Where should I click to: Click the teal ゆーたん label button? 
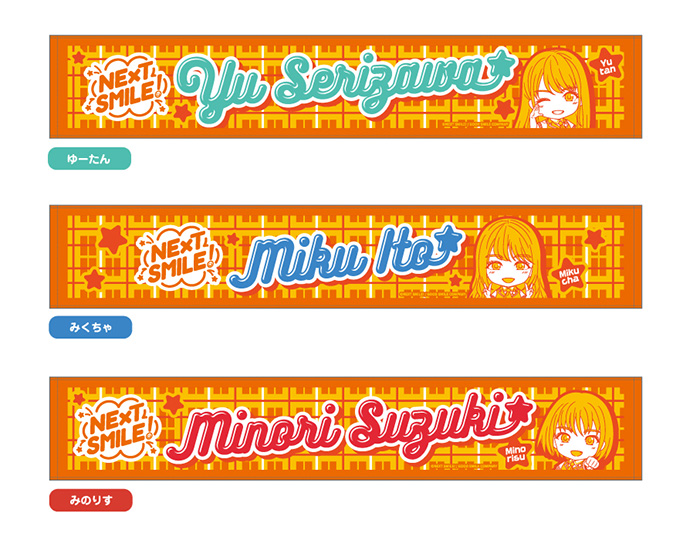89,158
